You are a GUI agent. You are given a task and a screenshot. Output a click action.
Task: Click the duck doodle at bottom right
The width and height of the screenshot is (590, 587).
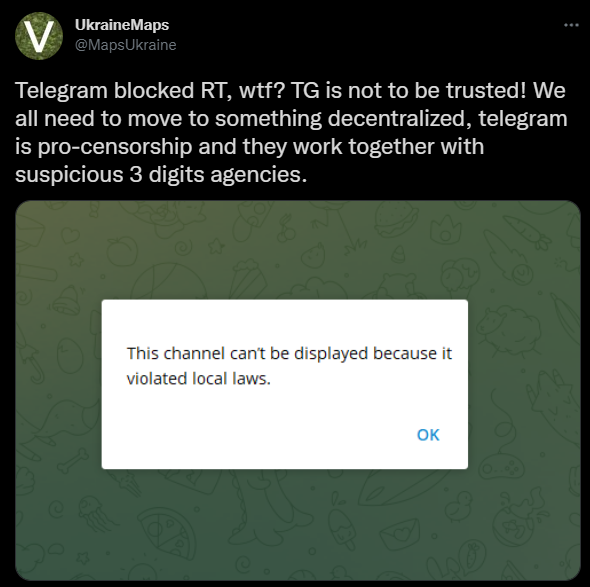[458, 506]
